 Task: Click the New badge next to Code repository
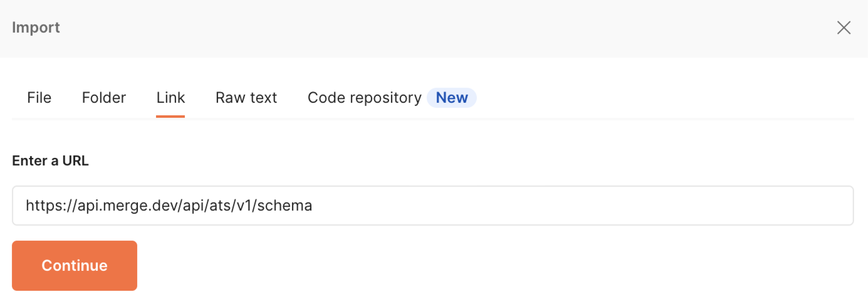pos(452,98)
